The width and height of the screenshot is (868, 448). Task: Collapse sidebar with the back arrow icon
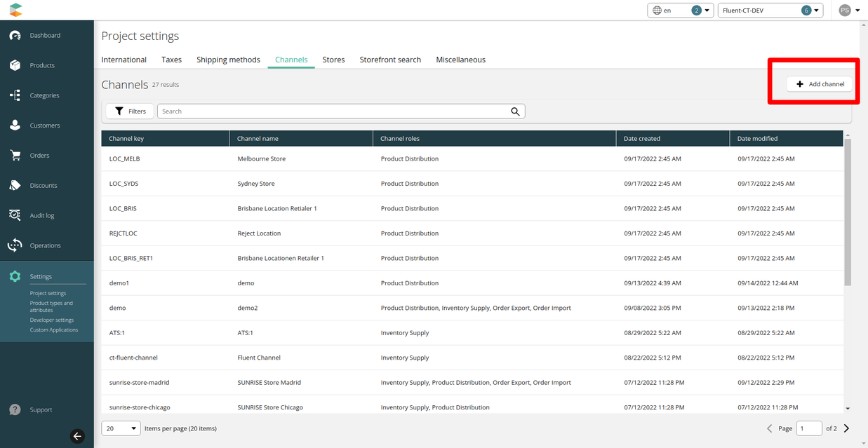point(78,436)
